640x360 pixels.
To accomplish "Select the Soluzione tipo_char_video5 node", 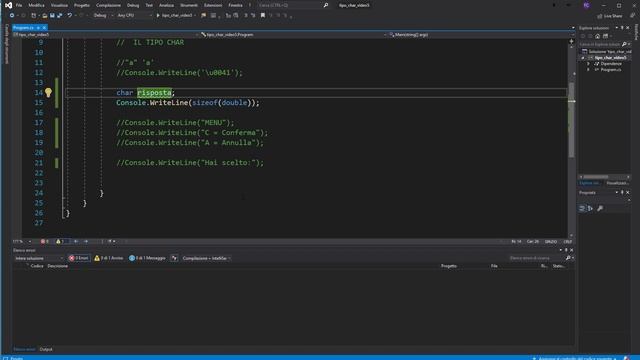I will 607,51.
